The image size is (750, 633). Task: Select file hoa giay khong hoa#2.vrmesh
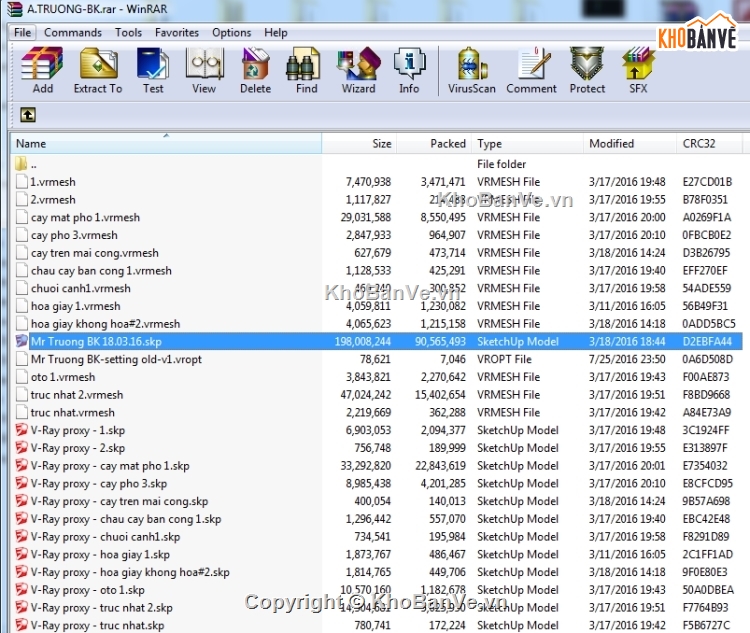tap(106, 323)
